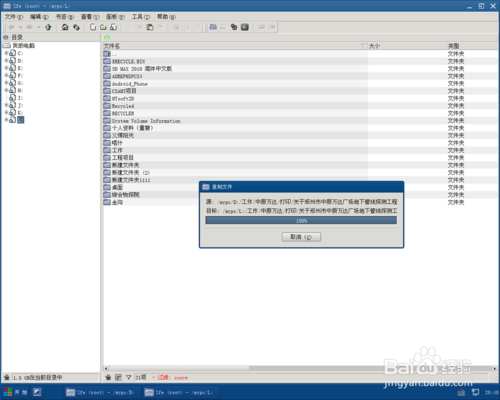Toggle thumbnails icon in bottom status bar
Screen dimensions: 500x400
click(118, 377)
